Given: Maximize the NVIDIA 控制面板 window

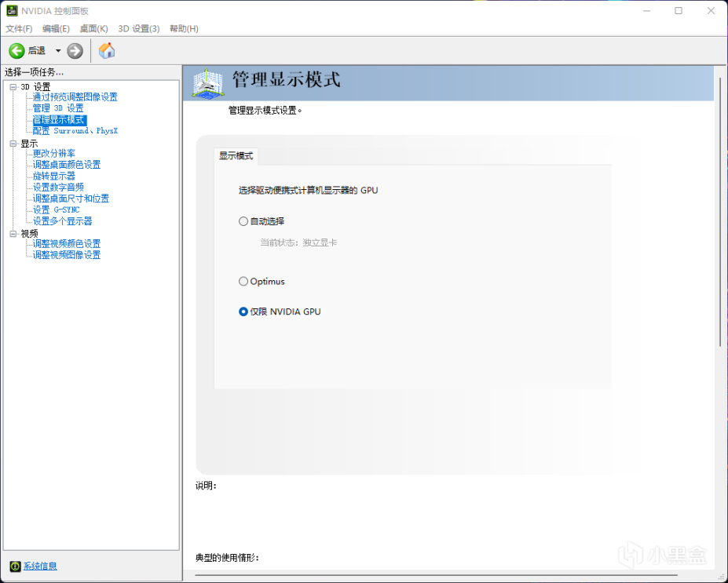Looking at the screenshot, I should 679,11.
